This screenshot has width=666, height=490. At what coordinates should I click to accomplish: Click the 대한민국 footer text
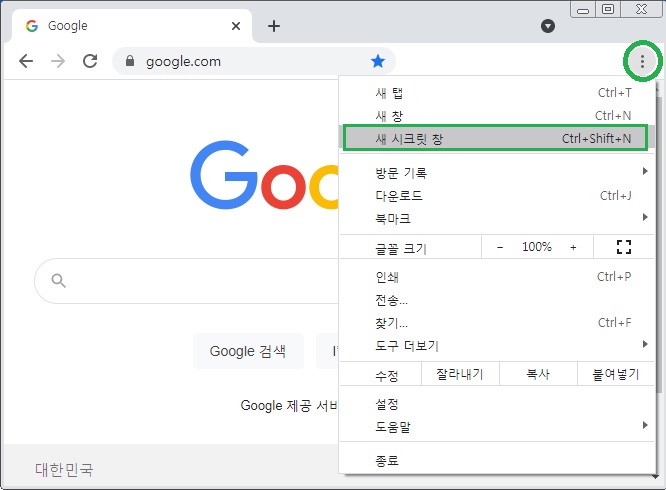click(x=64, y=470)
